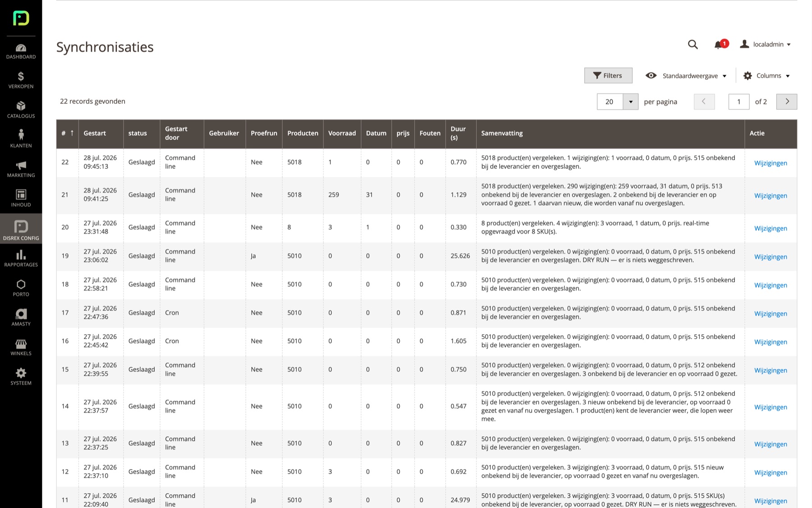The height and width of the screenshot is (508, 812).
Task: Sort by the prijs column header
Action: point(403,133)
